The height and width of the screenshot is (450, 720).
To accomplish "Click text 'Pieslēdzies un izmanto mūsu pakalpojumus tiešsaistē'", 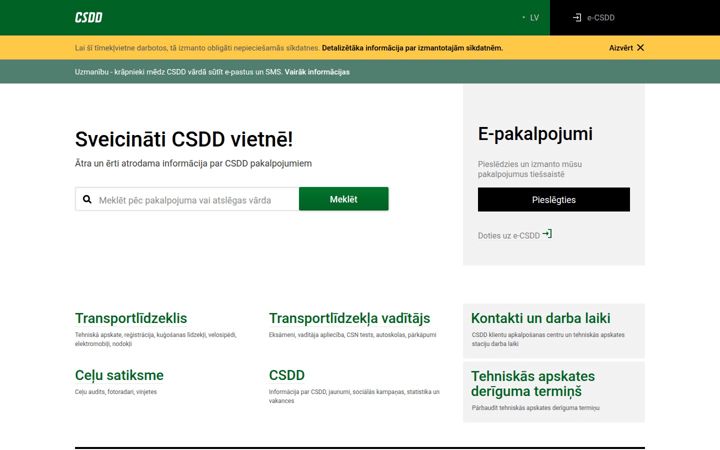I will [529, 169].
